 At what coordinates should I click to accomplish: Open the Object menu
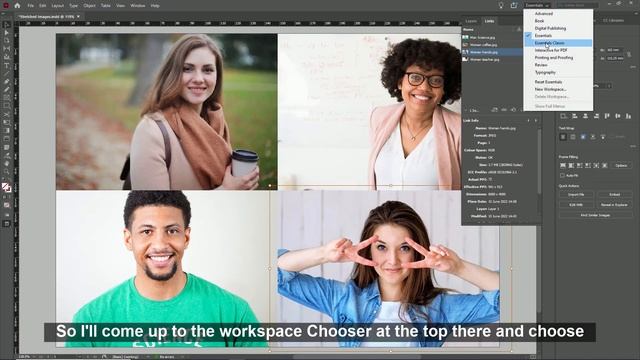89,6
